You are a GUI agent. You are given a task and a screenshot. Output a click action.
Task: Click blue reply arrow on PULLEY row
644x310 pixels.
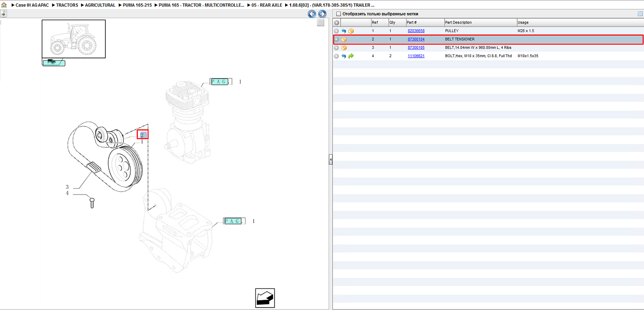tap(343, 31)
